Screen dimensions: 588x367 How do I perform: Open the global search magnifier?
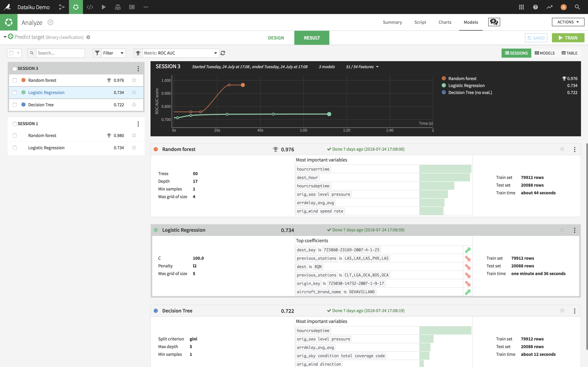point(577,7)
